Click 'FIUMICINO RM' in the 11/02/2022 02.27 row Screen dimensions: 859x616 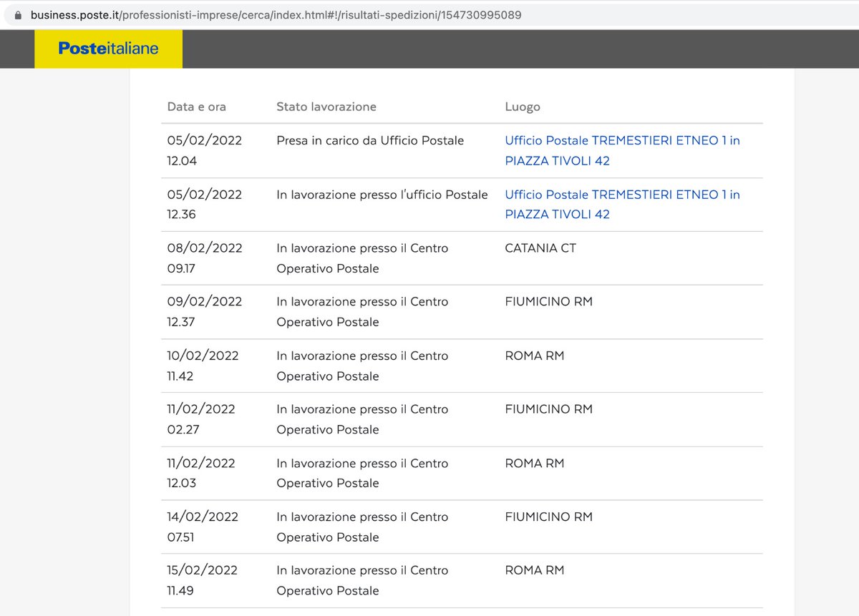coord(549,409)
